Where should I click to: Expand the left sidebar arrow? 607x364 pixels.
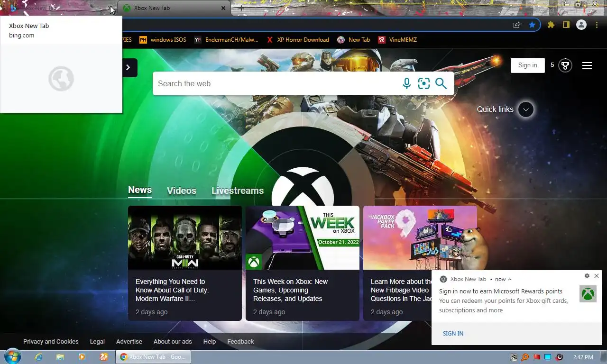pyautogui.click(x=128, y=67)
